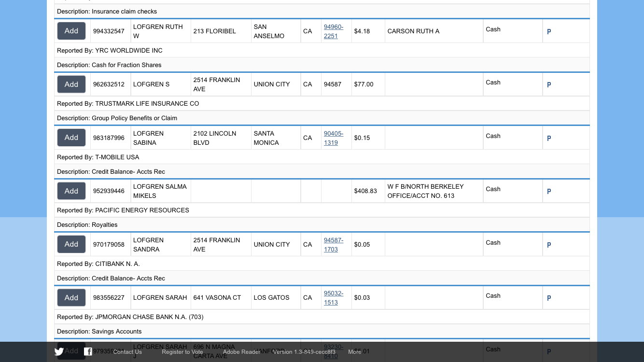The height and width of the screenshot is (362, 644).
Task: Open ZIP link 95032-1513
Action: [x=334, y=298]
